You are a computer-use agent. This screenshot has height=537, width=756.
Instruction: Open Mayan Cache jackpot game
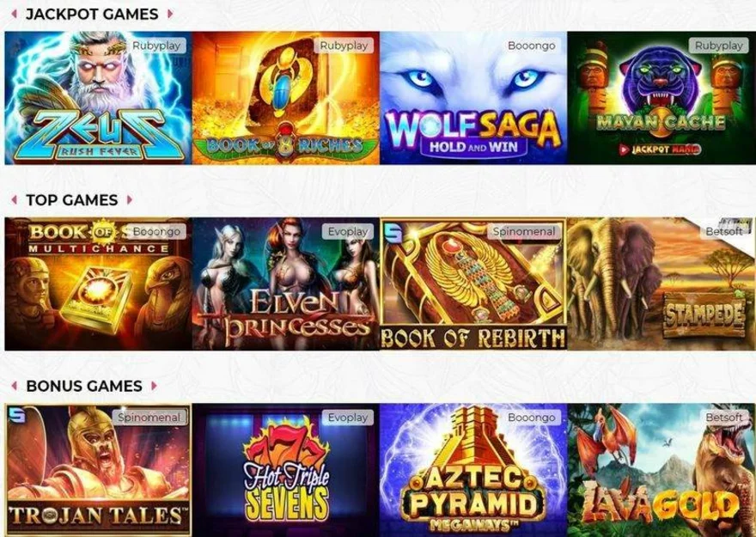[x=661, y=98]
